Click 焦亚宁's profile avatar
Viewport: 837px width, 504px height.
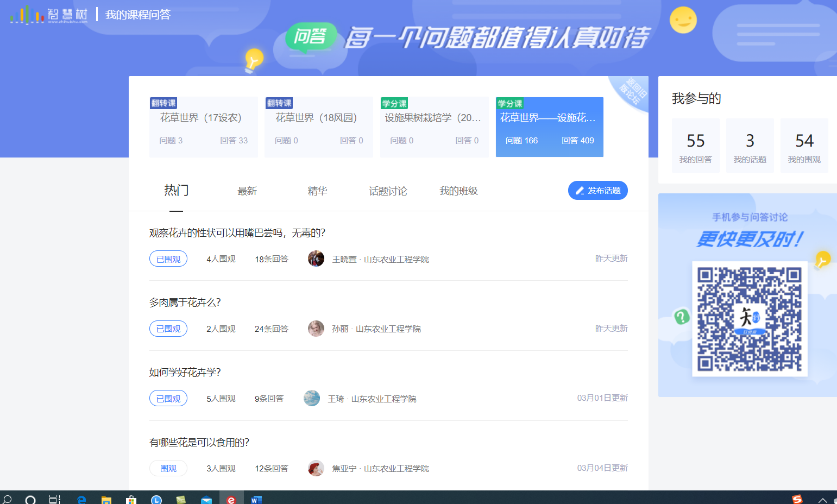316,468
